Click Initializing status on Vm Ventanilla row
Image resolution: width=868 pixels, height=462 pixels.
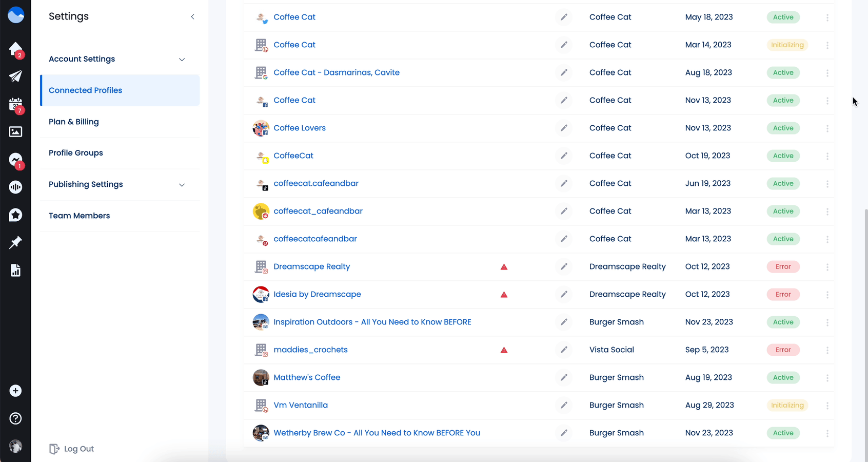[x=787, y=405]
